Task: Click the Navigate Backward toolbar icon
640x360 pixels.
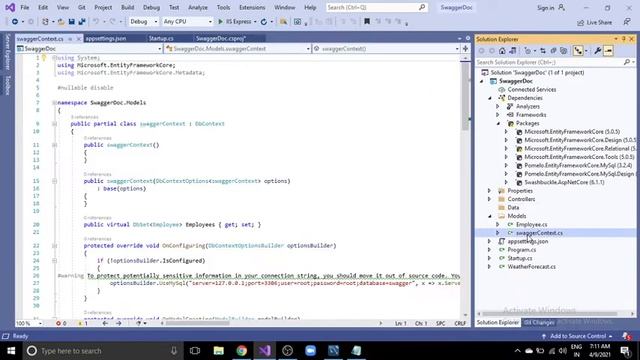Action: 15,22
